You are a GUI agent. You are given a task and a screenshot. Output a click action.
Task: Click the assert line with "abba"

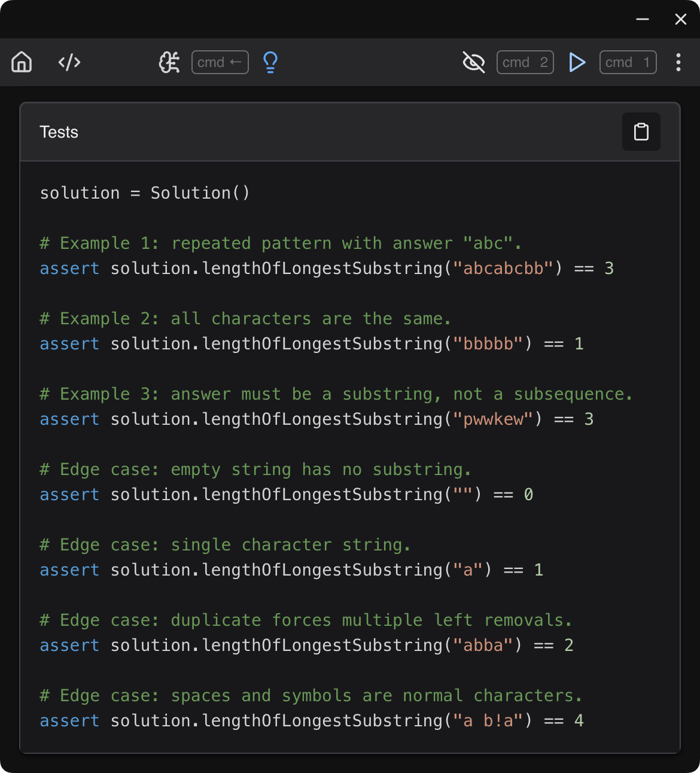[306, 646]
